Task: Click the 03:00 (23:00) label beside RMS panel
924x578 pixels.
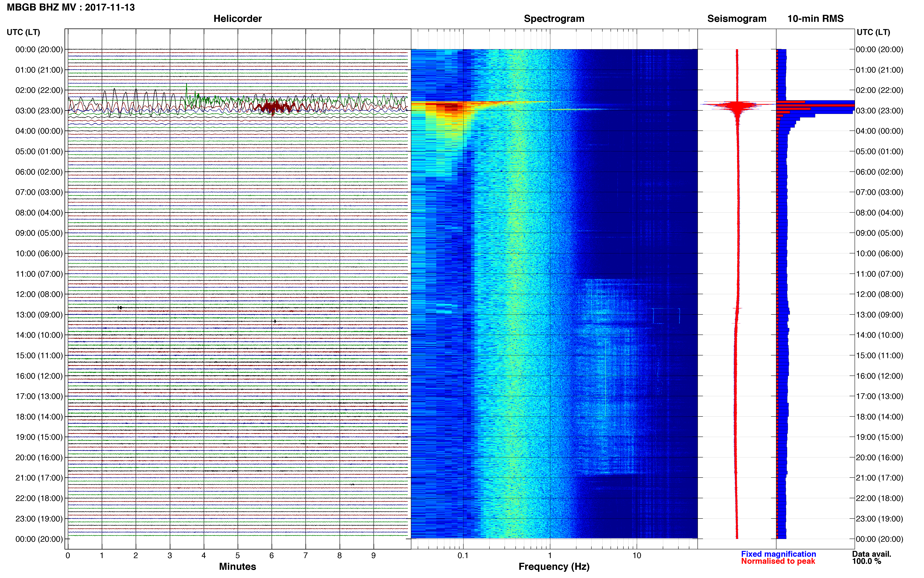Action: coord(879,111)
